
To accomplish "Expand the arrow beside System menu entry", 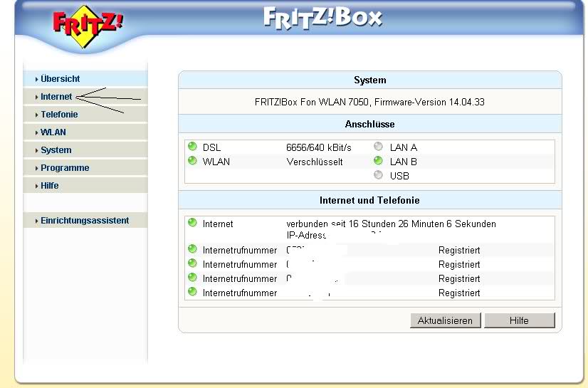I will (x=37, y=150).
